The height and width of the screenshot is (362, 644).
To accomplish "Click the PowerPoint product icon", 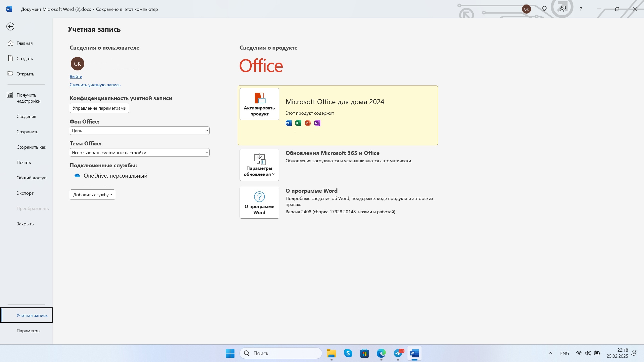I will point(308,123).
